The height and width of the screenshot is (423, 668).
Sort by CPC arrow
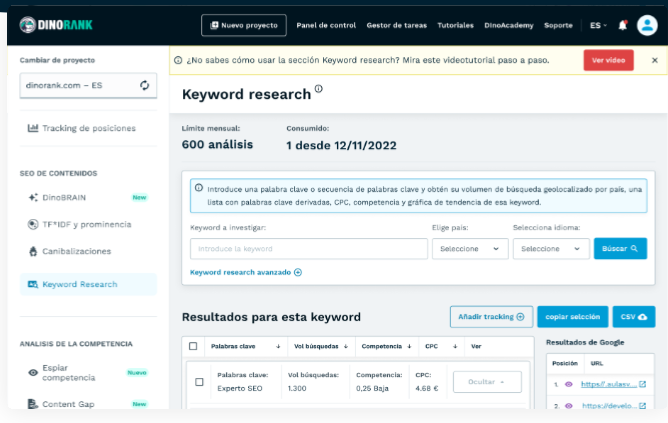(455, 346)
